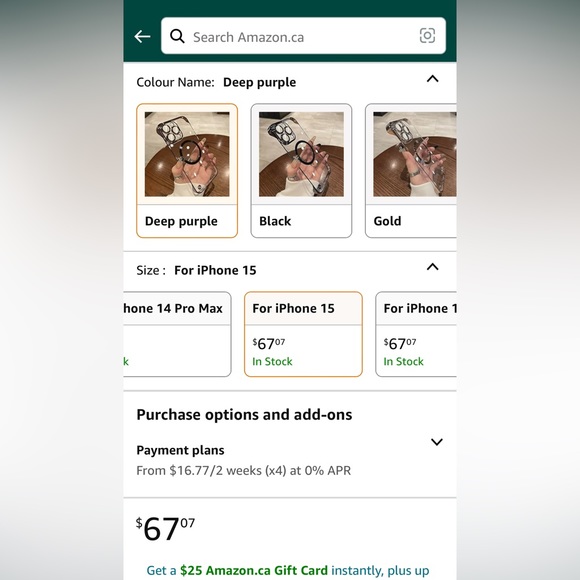This screenshot has width=580, height=580.
Task: Choose the partially visible right size card
Action: click(x=416, y=334)
